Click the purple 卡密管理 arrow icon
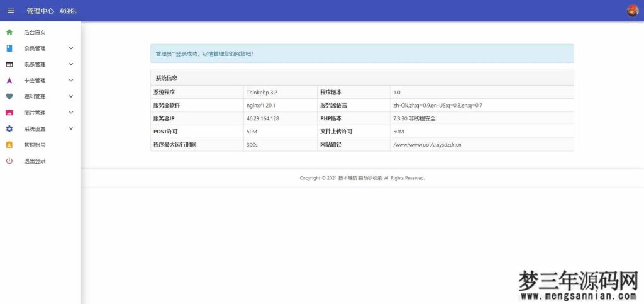This screenshot has height=304, width=644. (x=9, y=81)
